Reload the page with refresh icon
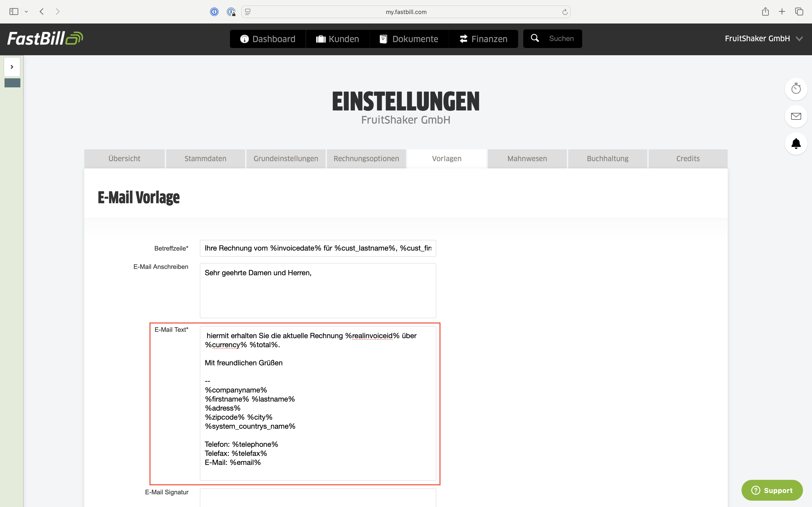Image resolution: width=812 pixels, height=507 pixels. click(x=565, y=12)
